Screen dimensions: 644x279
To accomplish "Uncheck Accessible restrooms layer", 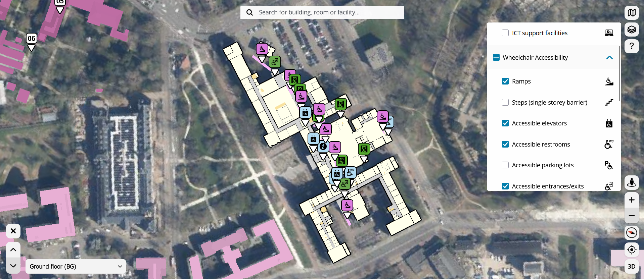I will (x=505, y=144).
